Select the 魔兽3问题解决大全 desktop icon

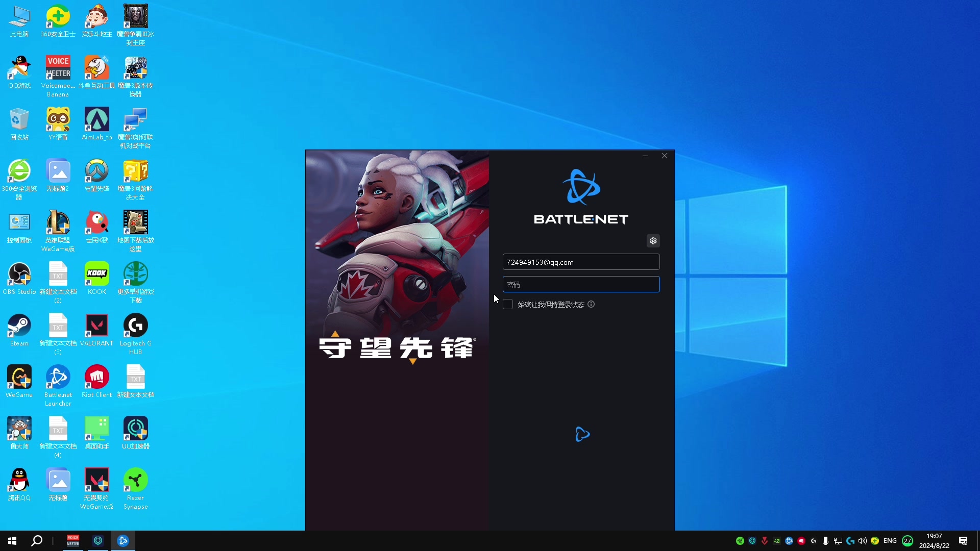click(x=136, y=180)
